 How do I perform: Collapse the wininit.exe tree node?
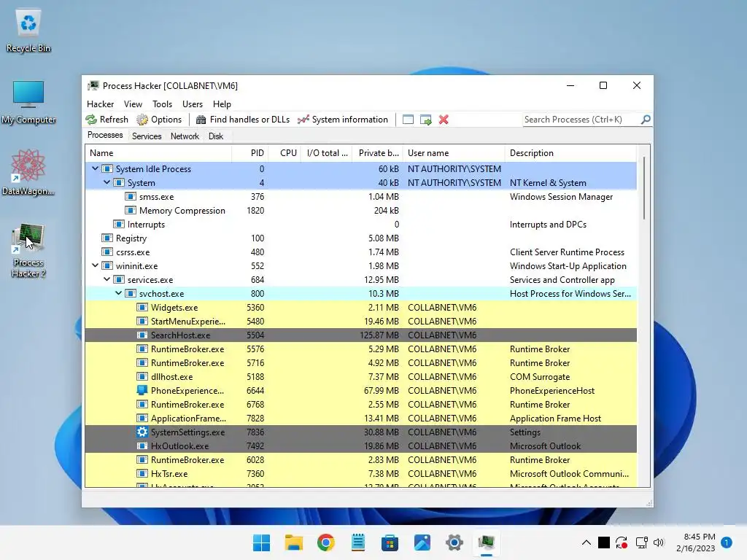(x=96, y=265)
